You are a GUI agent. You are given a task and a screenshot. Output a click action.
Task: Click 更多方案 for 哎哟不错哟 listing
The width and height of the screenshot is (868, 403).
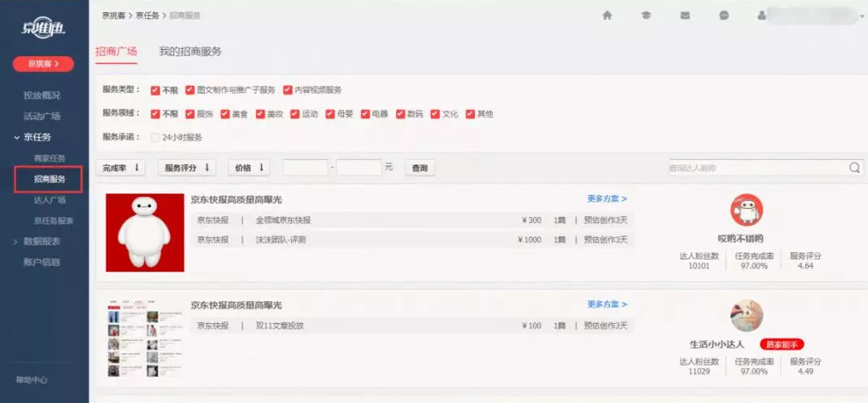(x=606, y=198)
